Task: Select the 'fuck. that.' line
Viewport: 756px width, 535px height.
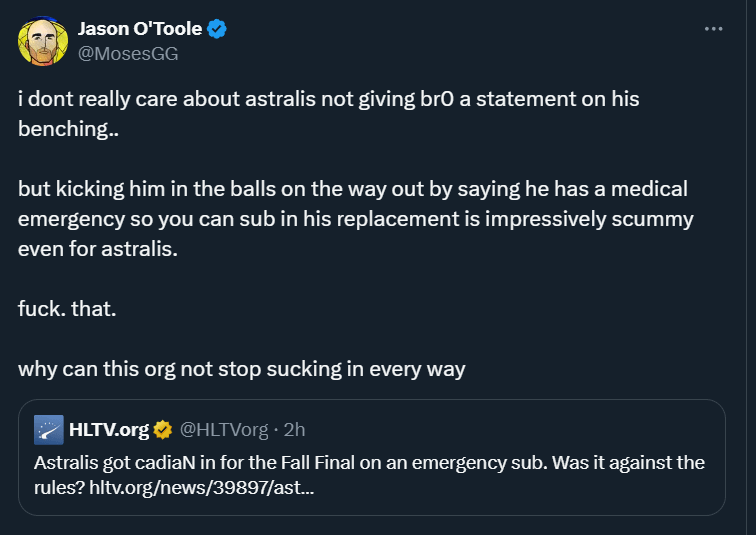Action: coord(67,309)
